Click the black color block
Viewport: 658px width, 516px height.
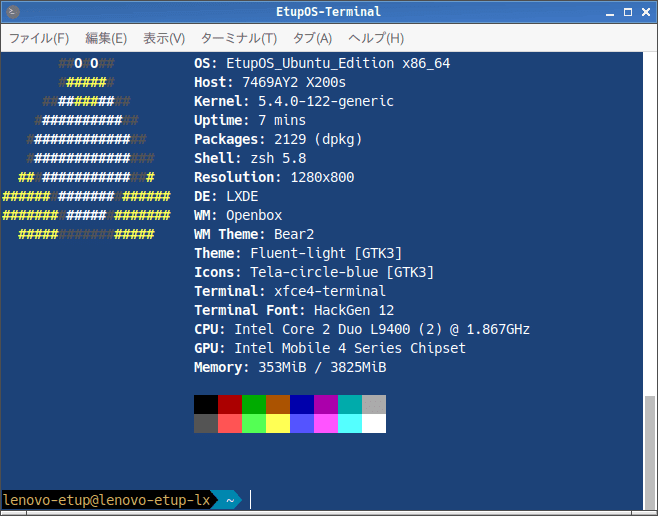coord(206,404)
